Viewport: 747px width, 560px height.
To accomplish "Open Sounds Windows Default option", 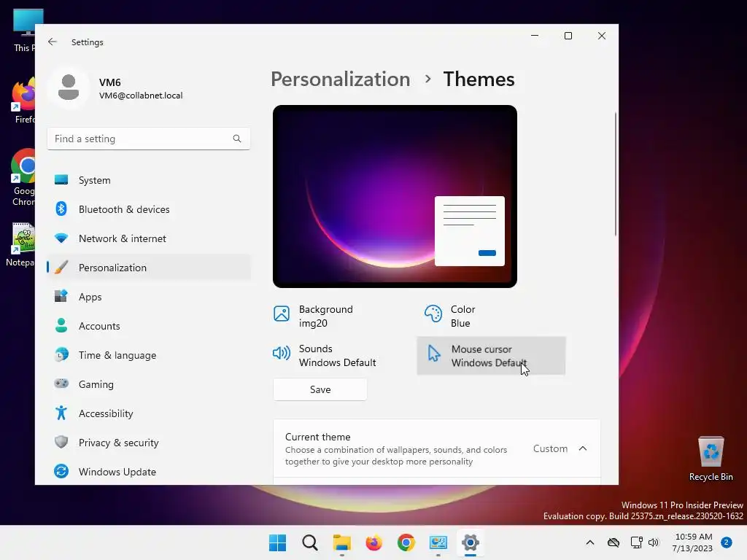I will (325, 356).
